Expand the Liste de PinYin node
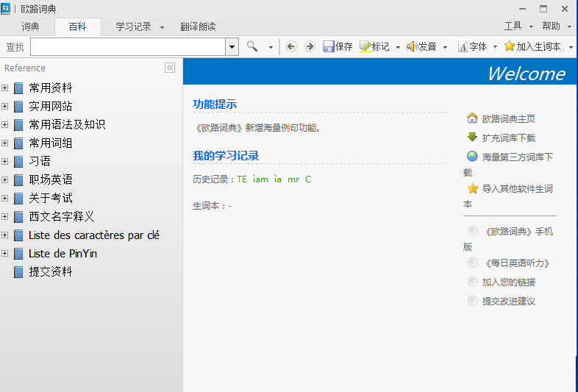The image size is (578, 392). pyautogui.click(x=5, y=253)
